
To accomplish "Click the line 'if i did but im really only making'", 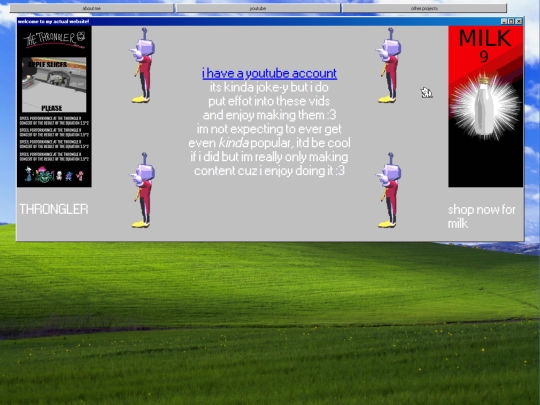I will coord(269,157).
